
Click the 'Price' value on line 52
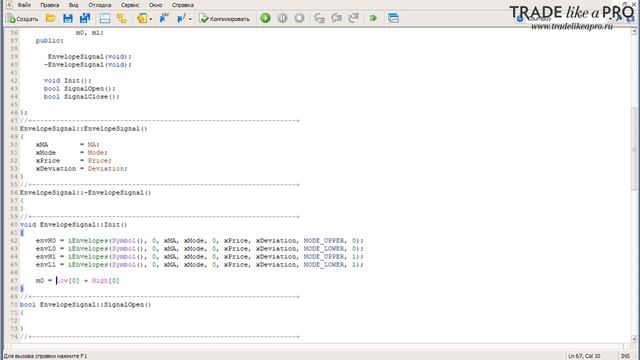98,160
